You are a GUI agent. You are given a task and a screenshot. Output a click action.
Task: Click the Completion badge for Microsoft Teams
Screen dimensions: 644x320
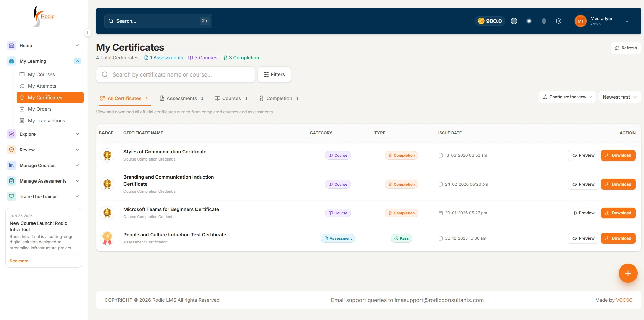[401, 213]
